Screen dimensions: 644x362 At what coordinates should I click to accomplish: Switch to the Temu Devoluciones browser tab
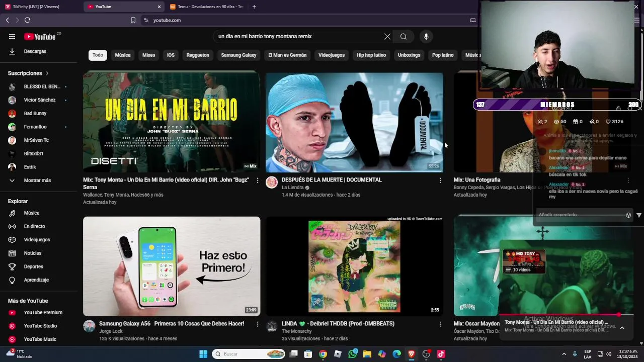click(x=207, y=7)
